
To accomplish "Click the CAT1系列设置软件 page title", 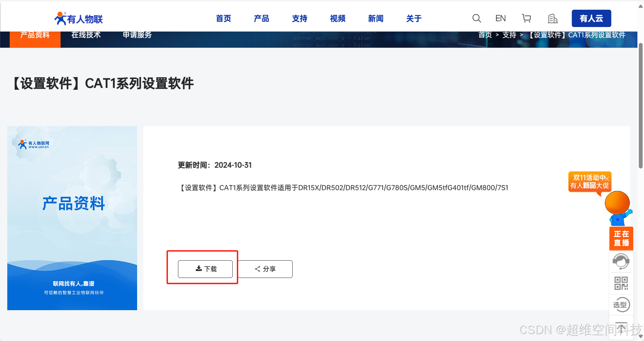I will coord(103,84).
